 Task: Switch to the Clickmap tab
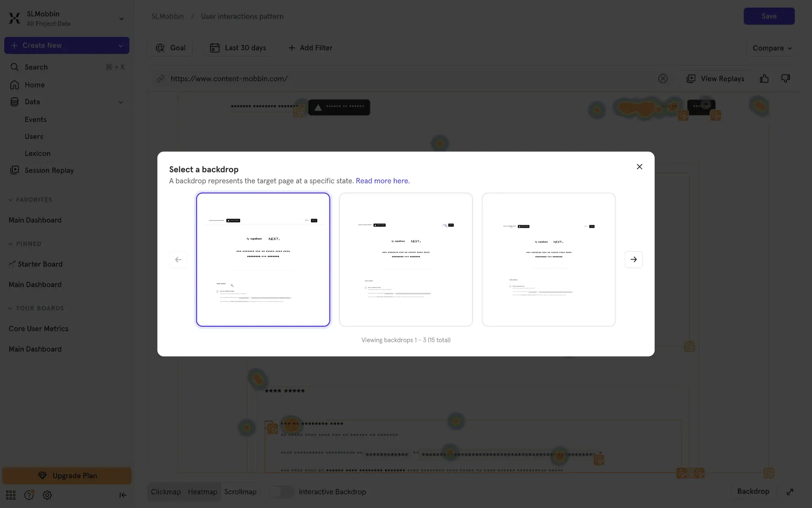tap(166, 492)
